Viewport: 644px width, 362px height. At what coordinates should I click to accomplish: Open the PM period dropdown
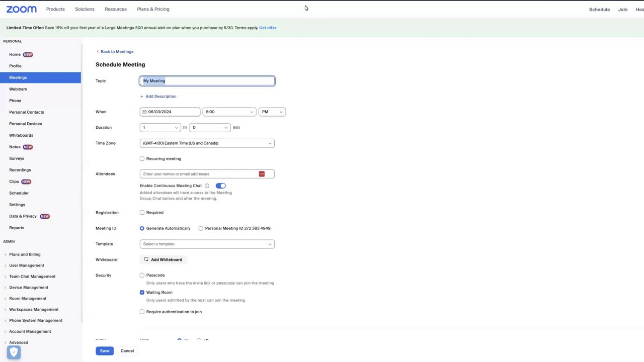click(x=272, y=112)
